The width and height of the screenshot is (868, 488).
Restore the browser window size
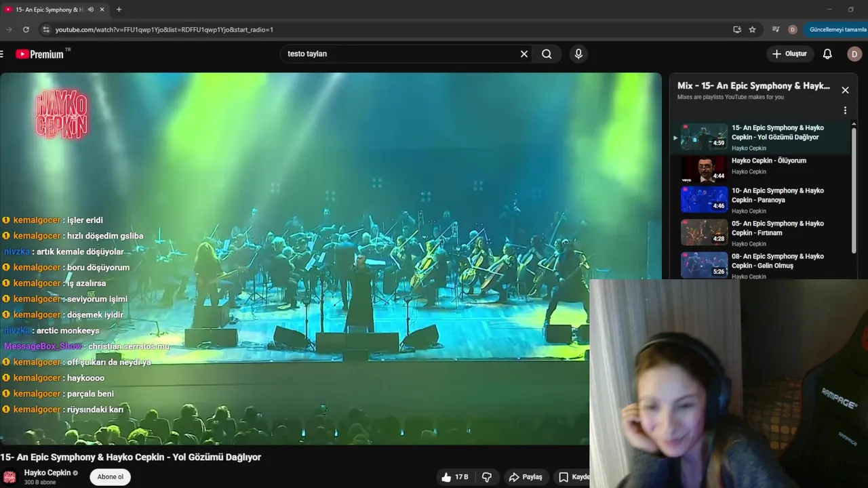851,9
